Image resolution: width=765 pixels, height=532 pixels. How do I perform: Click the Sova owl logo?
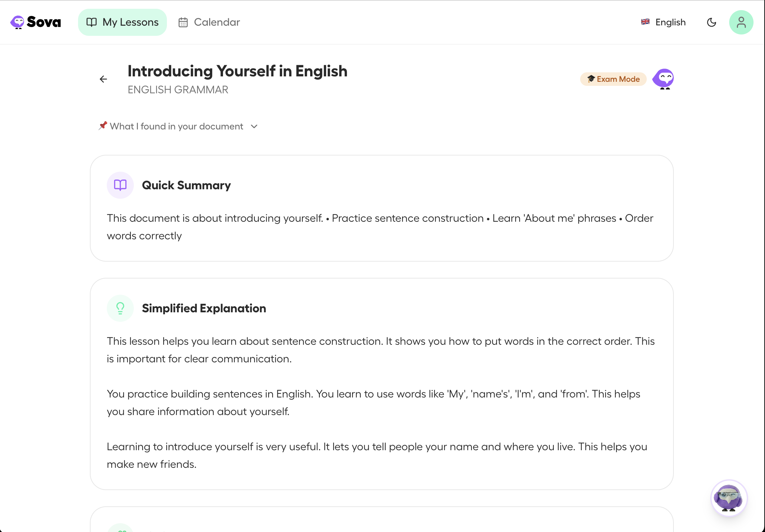(x=18, y=22)
